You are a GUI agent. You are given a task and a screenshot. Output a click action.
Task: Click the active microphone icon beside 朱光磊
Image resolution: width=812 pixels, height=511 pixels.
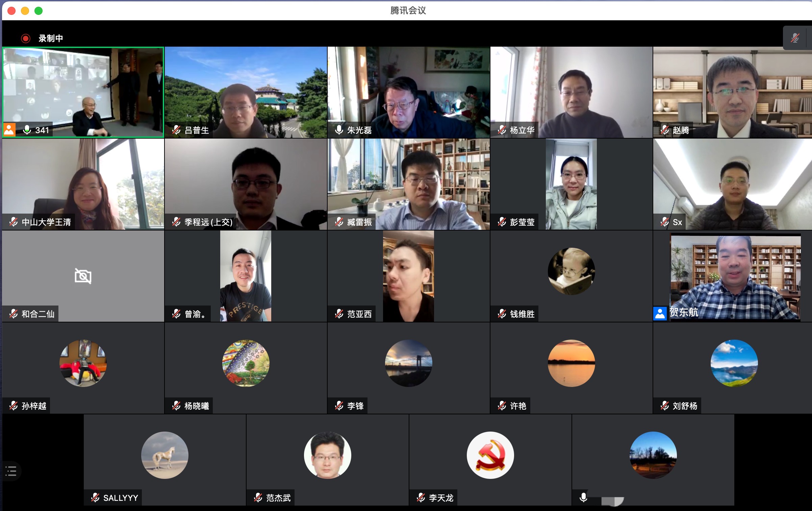(x=339, y=130)
